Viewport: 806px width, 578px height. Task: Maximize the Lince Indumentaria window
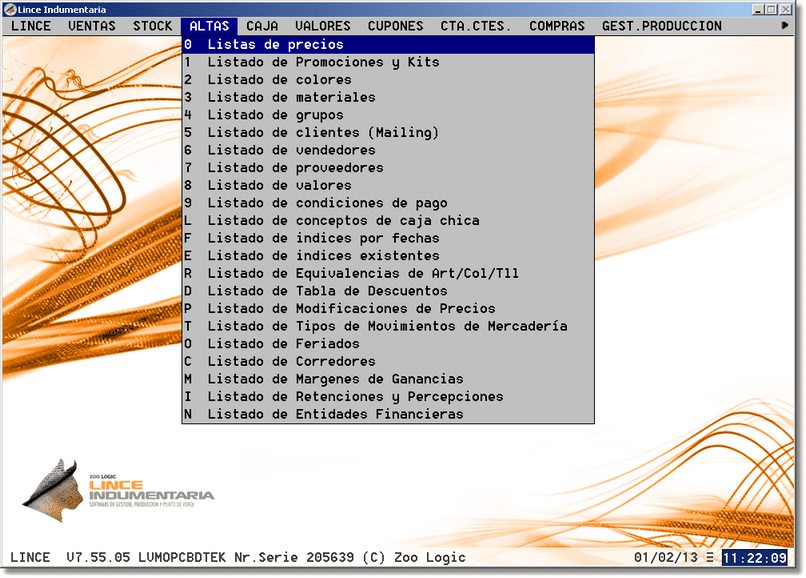coord(771,9)
